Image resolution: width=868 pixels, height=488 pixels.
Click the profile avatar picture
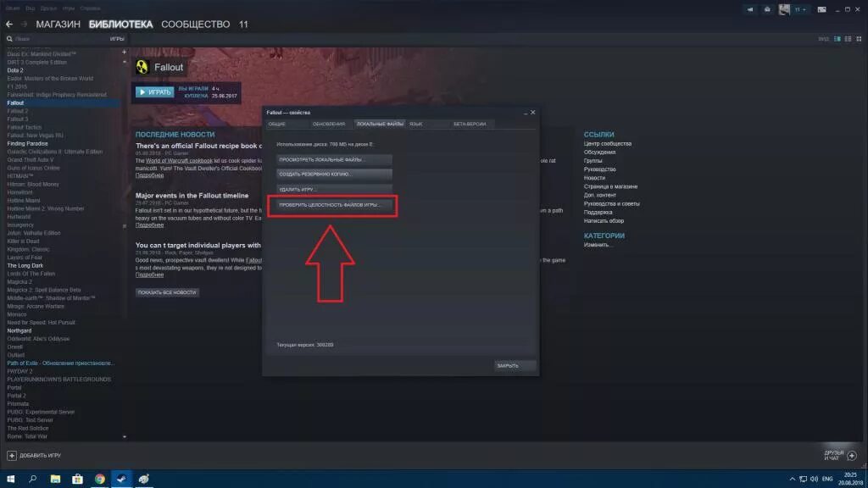784,9
